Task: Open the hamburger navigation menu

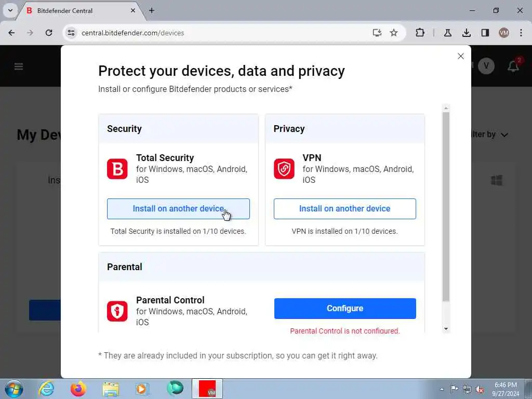Action: pos(19,66)
